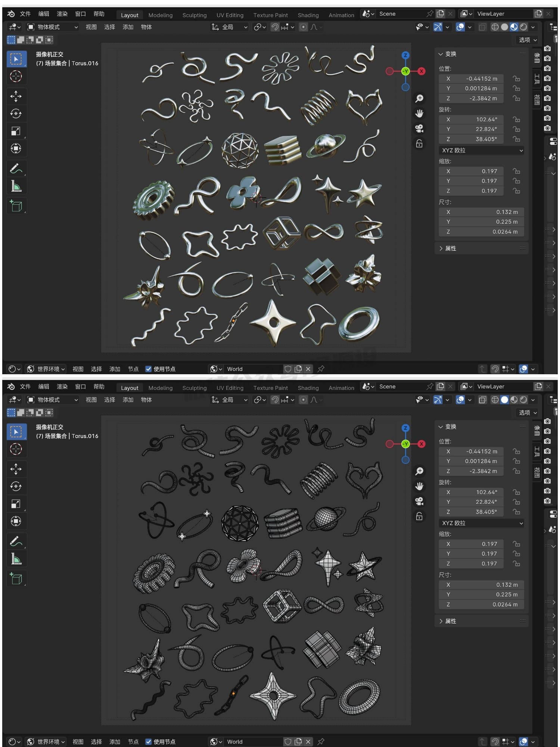Toggle lock for rotation Z in upper window
This screenshot has height=747, width=560.
point(516,139)
